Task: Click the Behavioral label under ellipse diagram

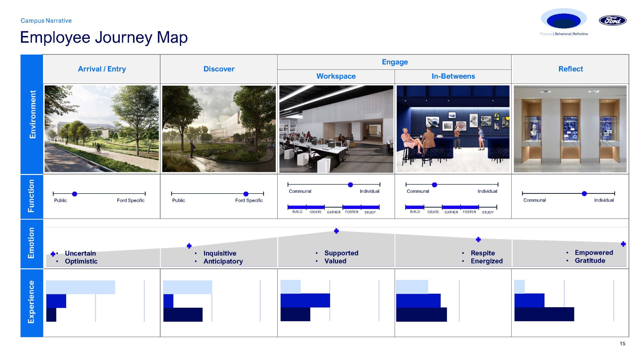Action: click(x=562, y=34)
